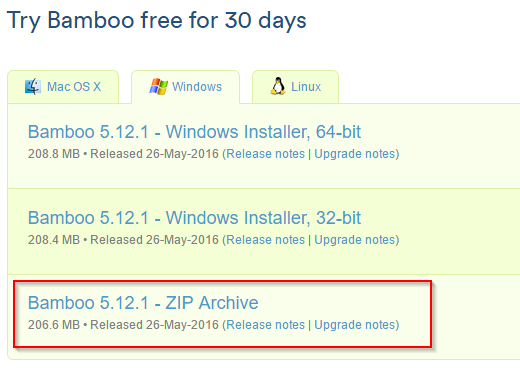This screenshot has height=375, width=520.
Task: Open Upgrade notes for 64-bit installer
Action: (355, 154)
